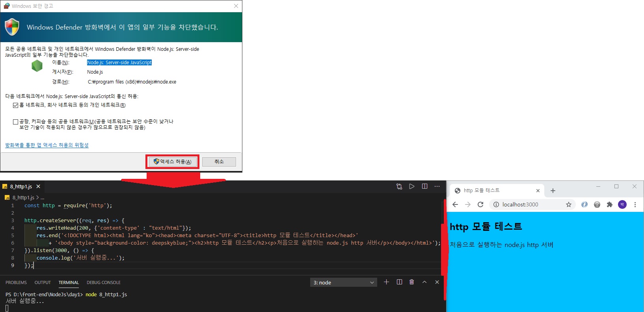
Task: Open the Chrome profile avatar
Action: pos(622,204)
